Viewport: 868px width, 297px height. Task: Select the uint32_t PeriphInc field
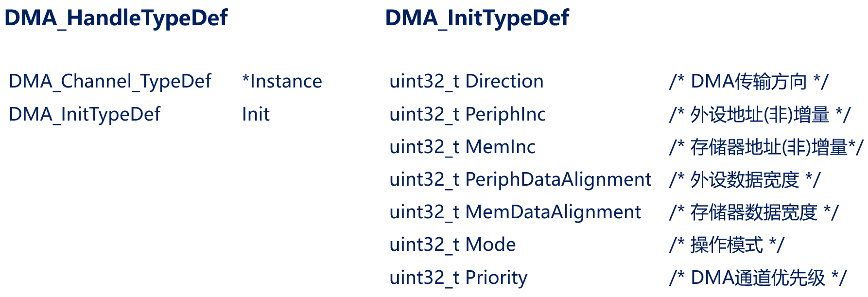pyautogui.click(x=468, y=115)
